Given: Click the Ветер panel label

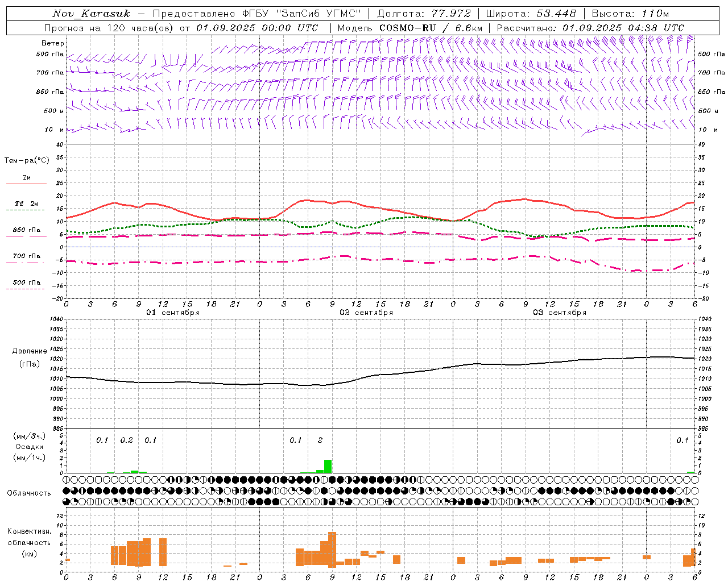Looking at the screenshot, I should point(53,43).
